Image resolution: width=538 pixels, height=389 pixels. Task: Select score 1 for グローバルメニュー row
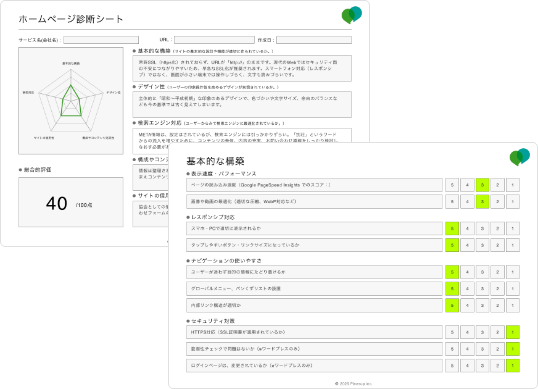point(513,288)
